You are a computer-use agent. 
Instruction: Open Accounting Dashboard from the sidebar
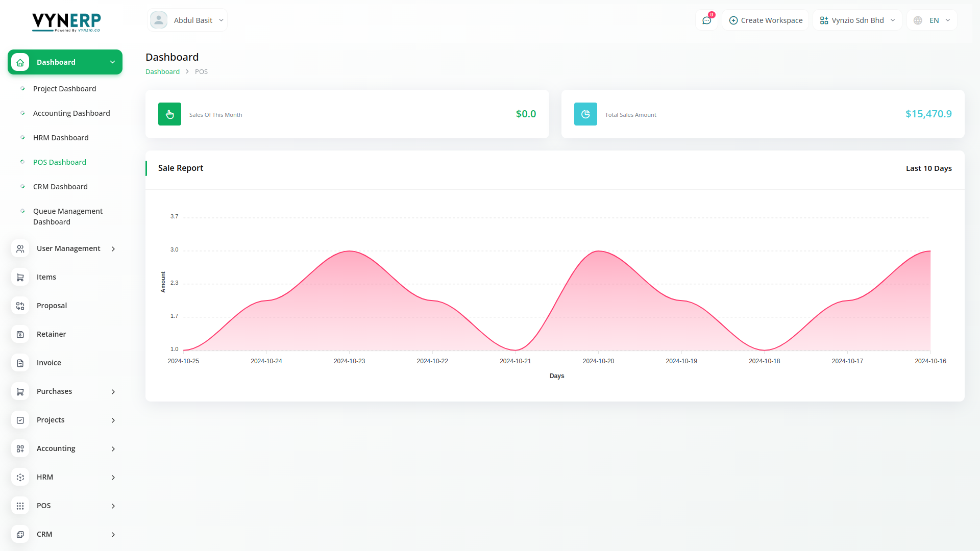click(x=71, y=113)
